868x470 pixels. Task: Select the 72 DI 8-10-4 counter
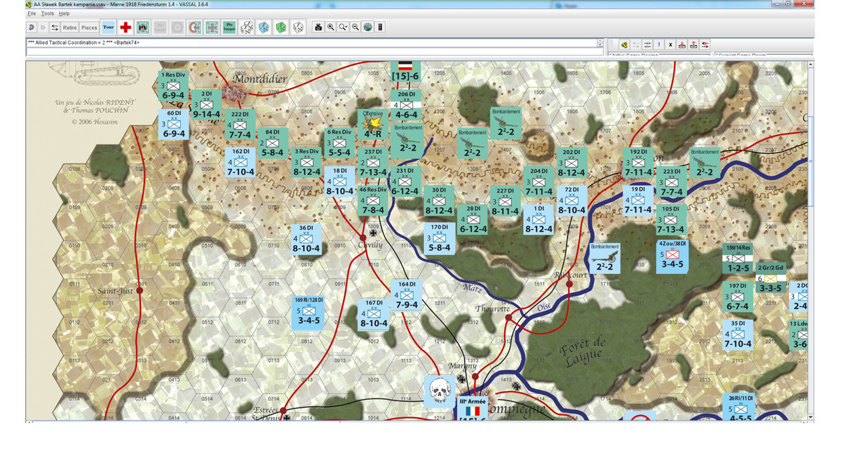tap(571, 201)
